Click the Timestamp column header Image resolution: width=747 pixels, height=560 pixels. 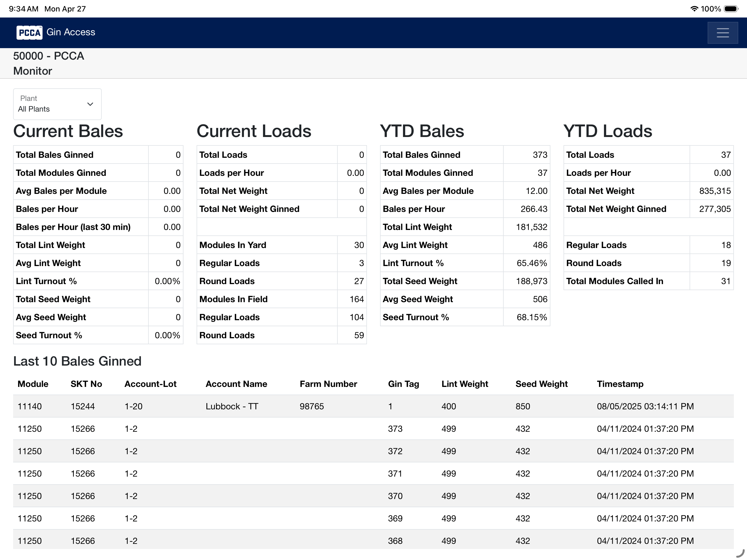click(x=620, y=384)
